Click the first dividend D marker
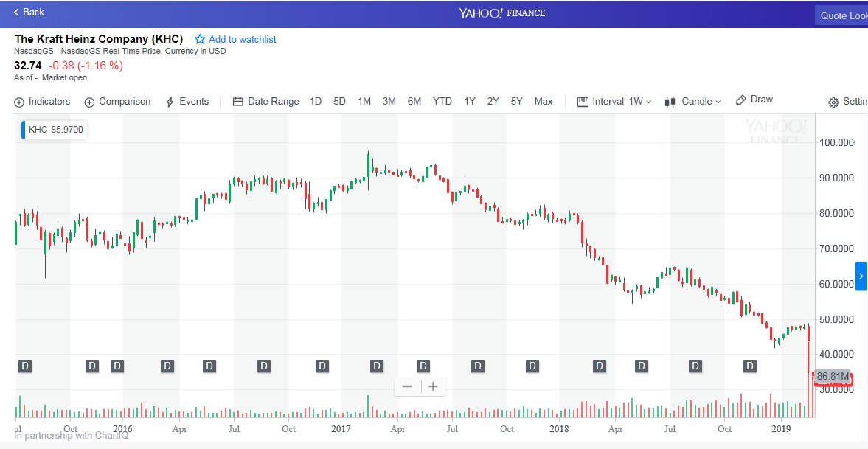 coord(25,366)
